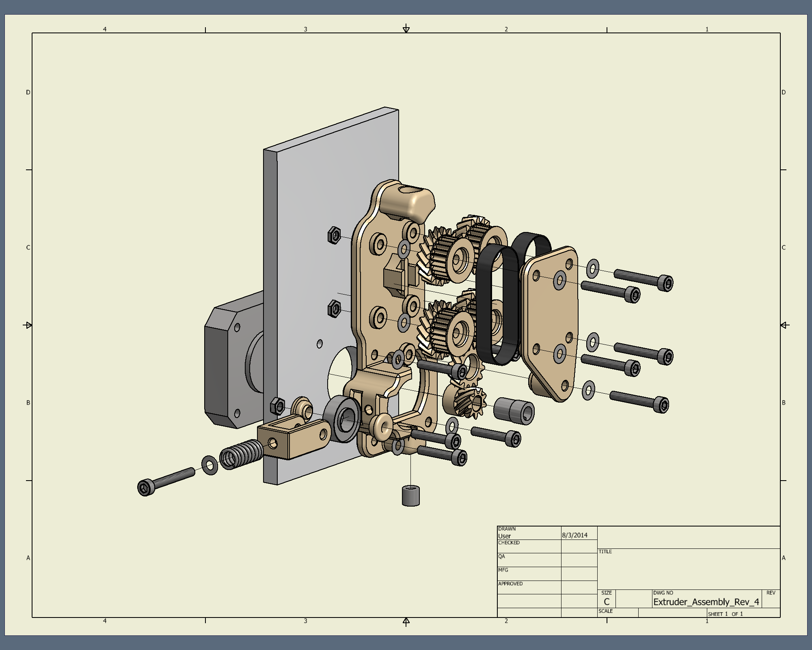Select the small cylindrical spacer at bottom
The width and height of the screenshot is (812, 650).
410,496
